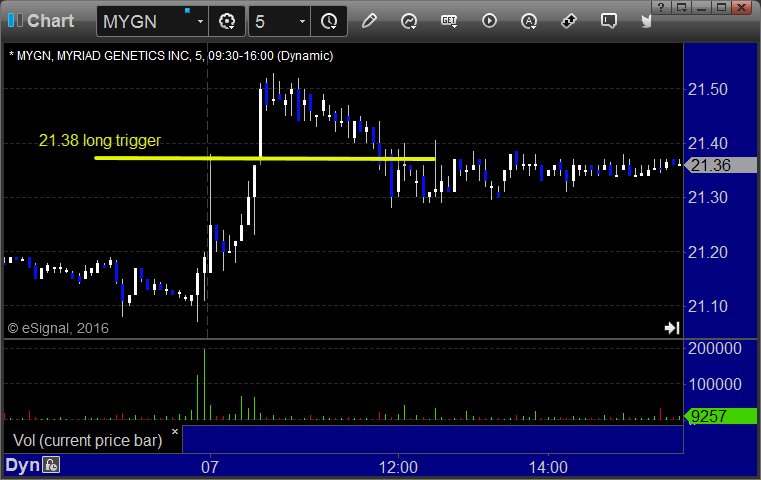The image size is (761, 480).
Task: Open the symbol dropdown arrow next to MYGN
Action: (x=200, y=21)
